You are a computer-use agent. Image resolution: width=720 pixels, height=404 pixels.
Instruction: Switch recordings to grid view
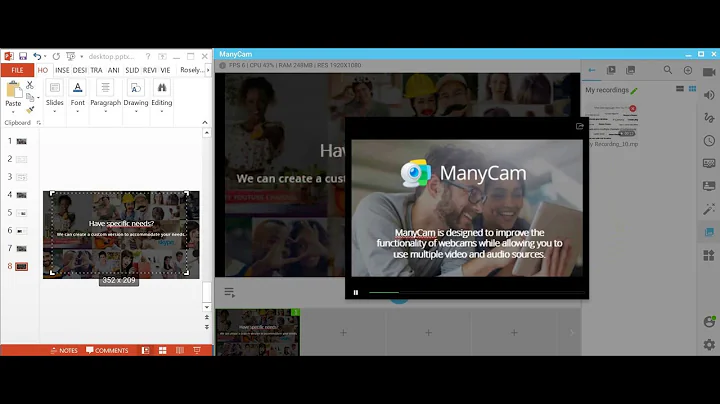692,89
